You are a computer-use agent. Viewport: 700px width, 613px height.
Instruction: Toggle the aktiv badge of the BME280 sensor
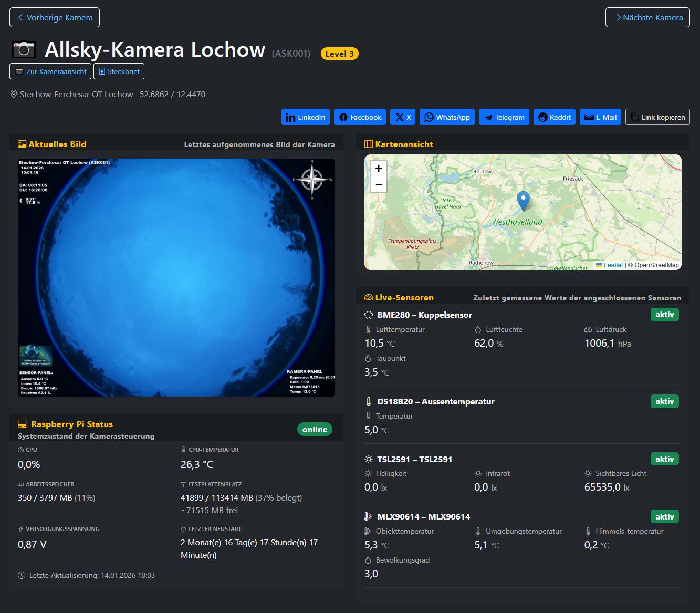click(664, 314)
